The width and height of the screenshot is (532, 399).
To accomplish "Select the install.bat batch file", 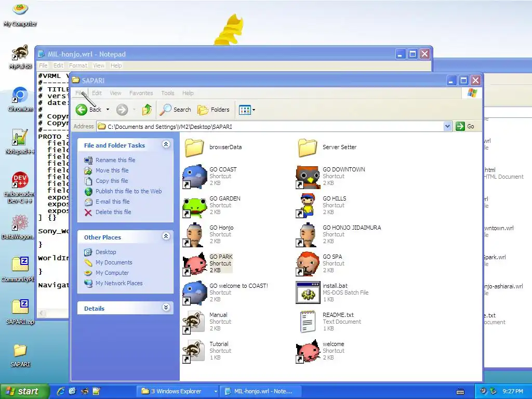I will tap(308, 293).
